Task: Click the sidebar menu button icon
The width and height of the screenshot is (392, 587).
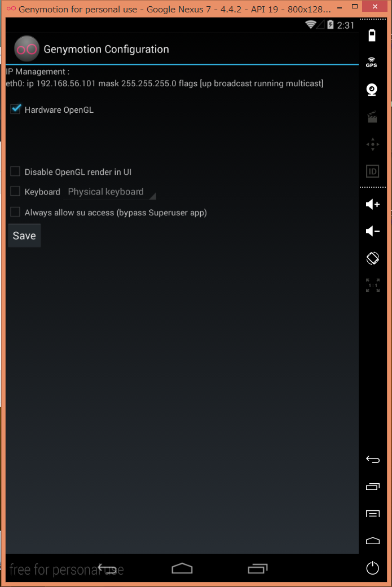Action: pos(372,514)
